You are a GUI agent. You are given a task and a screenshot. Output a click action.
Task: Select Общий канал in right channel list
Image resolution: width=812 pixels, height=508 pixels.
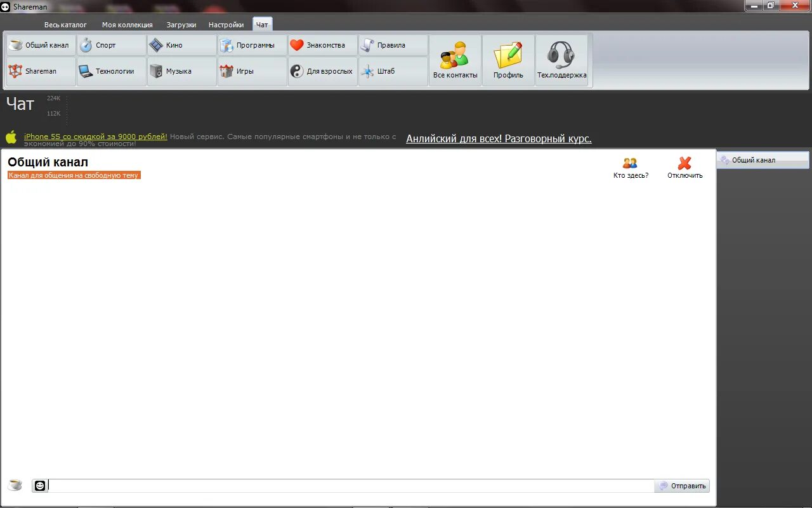coord(763,160)
